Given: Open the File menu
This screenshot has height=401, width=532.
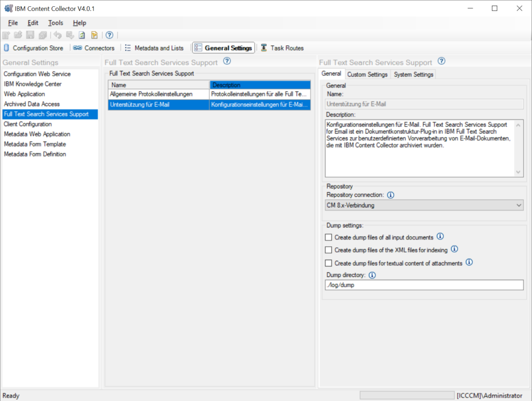Looking at the screenshot, I should click(x=13, y=23).
